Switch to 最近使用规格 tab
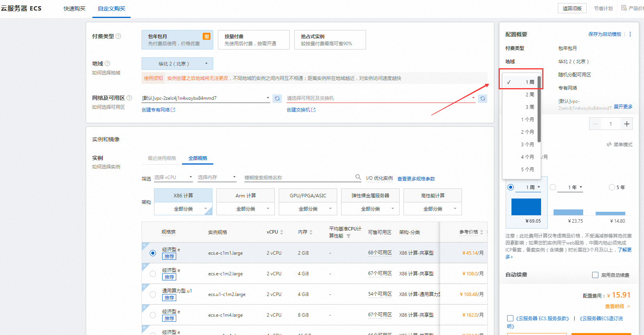The height and width of the screenshot is (335, 644). 162,158
